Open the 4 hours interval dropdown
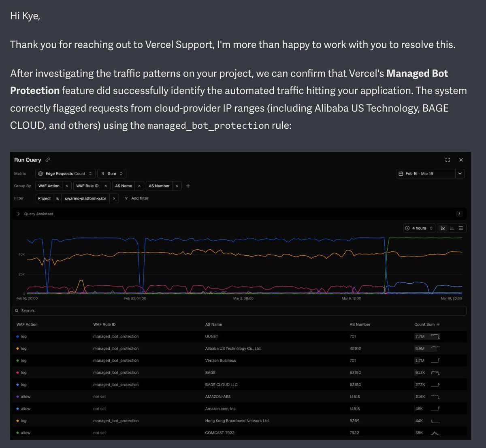Image resolution: width=486 pixels, height=448 pixels. click(x=419, y=228)
